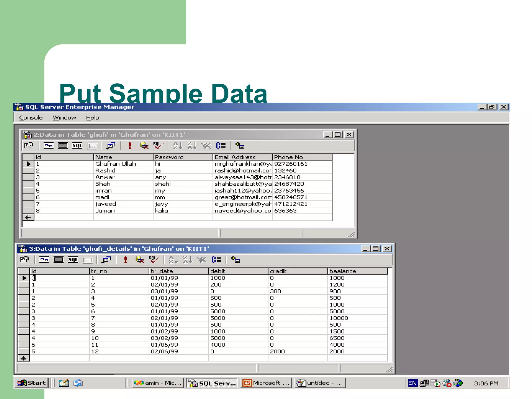Viewport: 532px width, 399px height.
Task: Click Change Query Type in ghufi_details window
Action: [x=107, y=260]
